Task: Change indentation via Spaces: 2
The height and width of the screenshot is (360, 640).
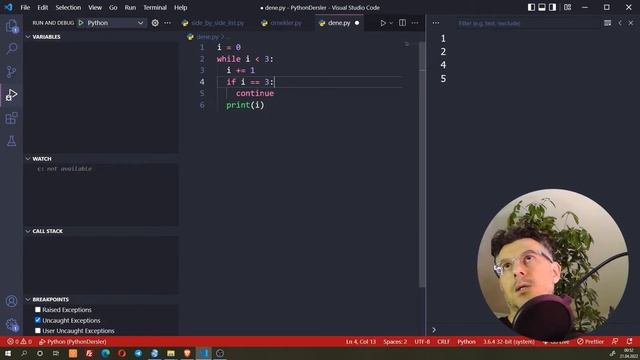Action: coord(395,342)
